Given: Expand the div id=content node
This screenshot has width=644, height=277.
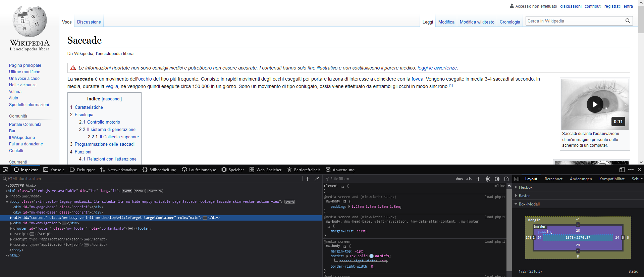Looking at the screenshot, I should point(11,218).
